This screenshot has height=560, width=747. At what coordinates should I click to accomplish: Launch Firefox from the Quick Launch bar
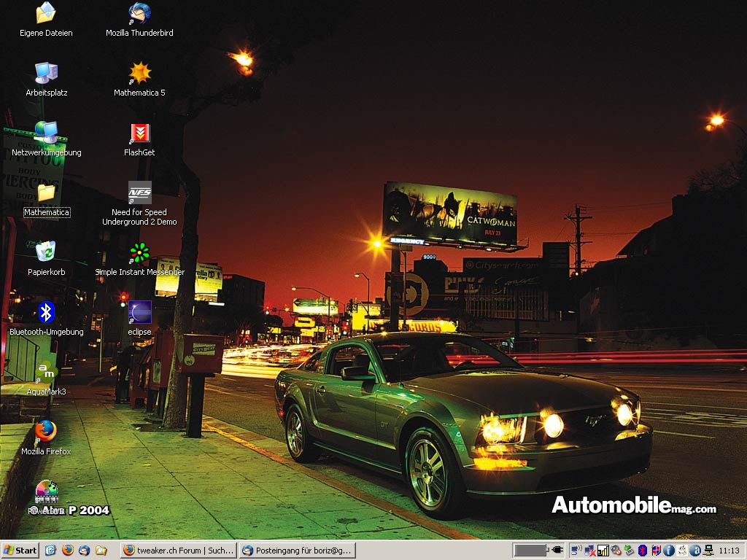coord(68,551)
